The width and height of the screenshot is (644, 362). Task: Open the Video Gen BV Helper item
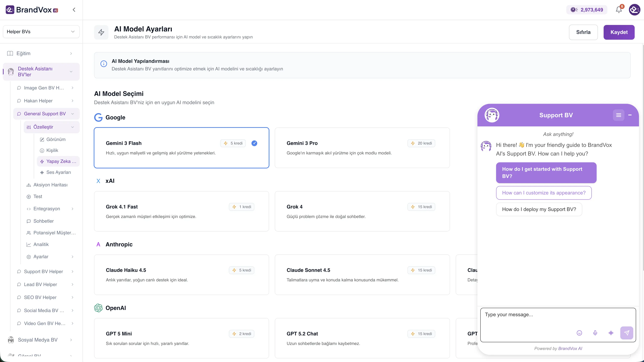point(46,323)
